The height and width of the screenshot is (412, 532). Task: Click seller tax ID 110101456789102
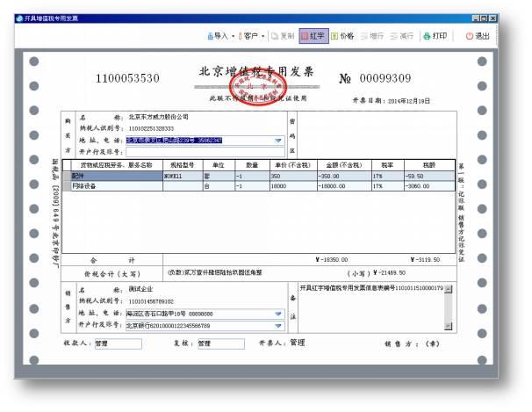coord(151,301)
